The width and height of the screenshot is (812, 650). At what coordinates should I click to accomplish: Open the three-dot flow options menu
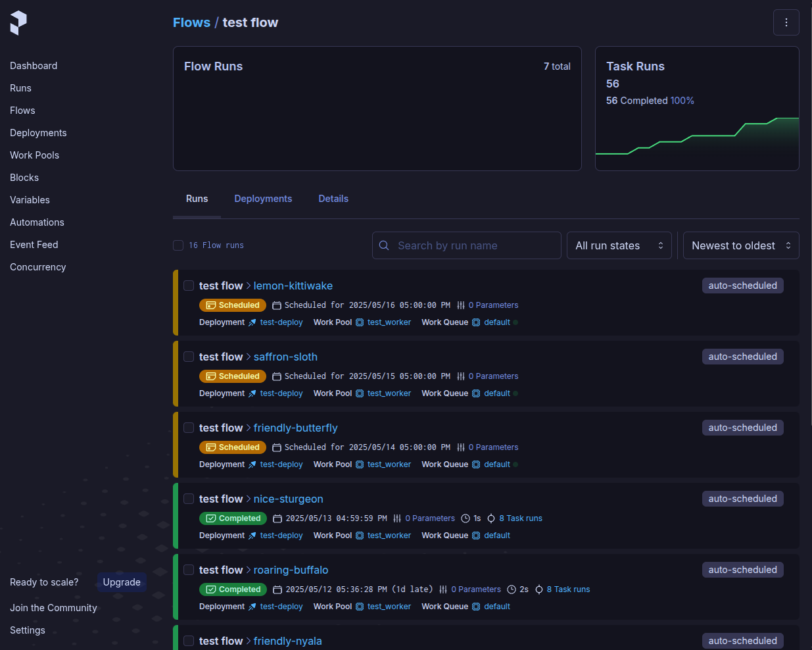coord(786,22)
